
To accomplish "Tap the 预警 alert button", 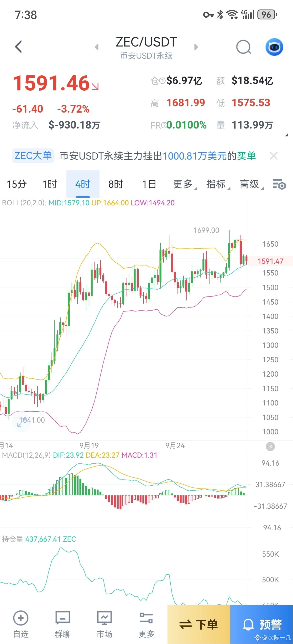I will click(x=262, y=624).
